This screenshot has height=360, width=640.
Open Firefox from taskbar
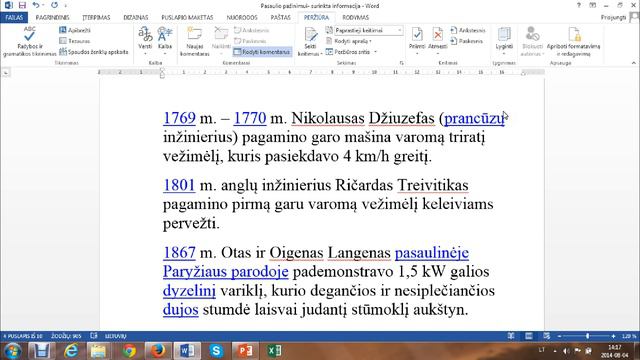click(158, 351)
